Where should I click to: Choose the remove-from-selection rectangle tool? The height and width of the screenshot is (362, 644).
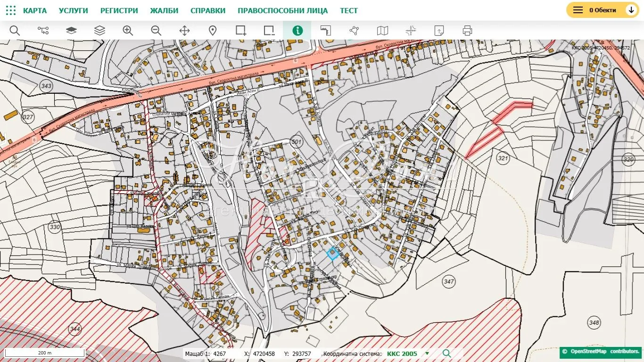[x=269, y=31]
